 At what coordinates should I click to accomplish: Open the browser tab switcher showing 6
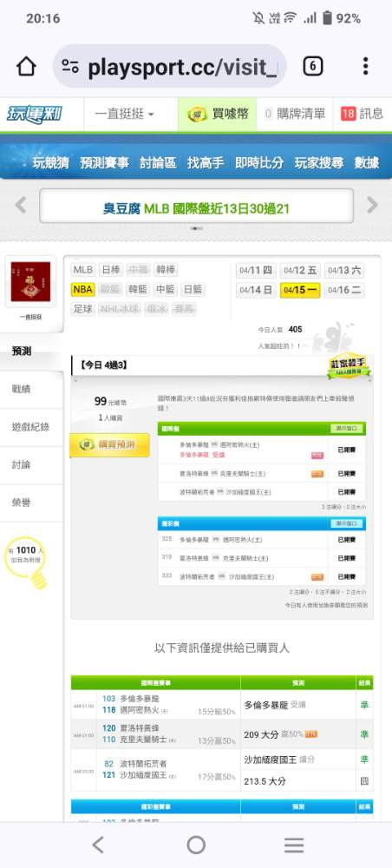[x=312, y=67]
